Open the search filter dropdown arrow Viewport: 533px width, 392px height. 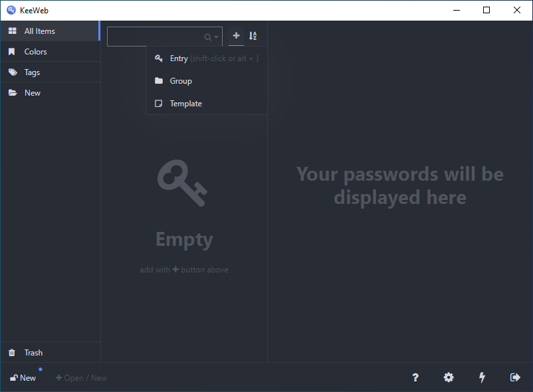point(216,37)
